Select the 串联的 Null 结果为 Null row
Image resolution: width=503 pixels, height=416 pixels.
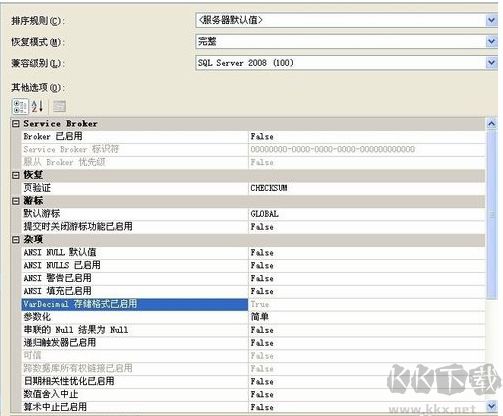point(254,330)
